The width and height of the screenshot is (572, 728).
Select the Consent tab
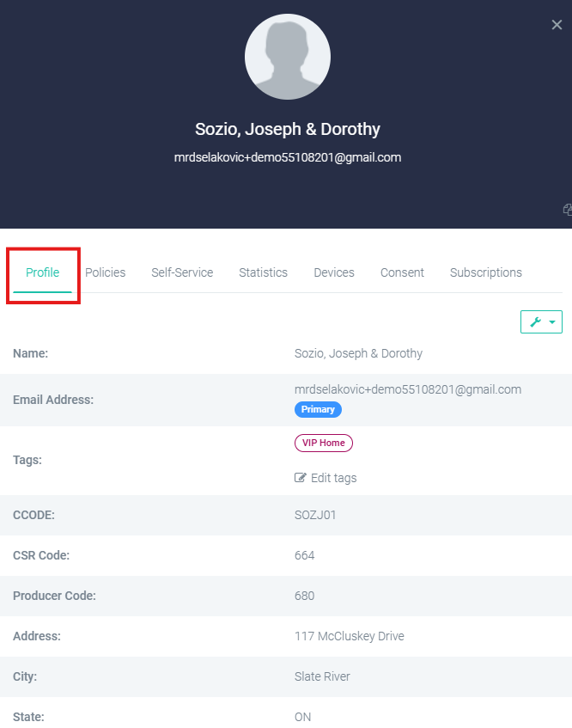pos(402,272)
